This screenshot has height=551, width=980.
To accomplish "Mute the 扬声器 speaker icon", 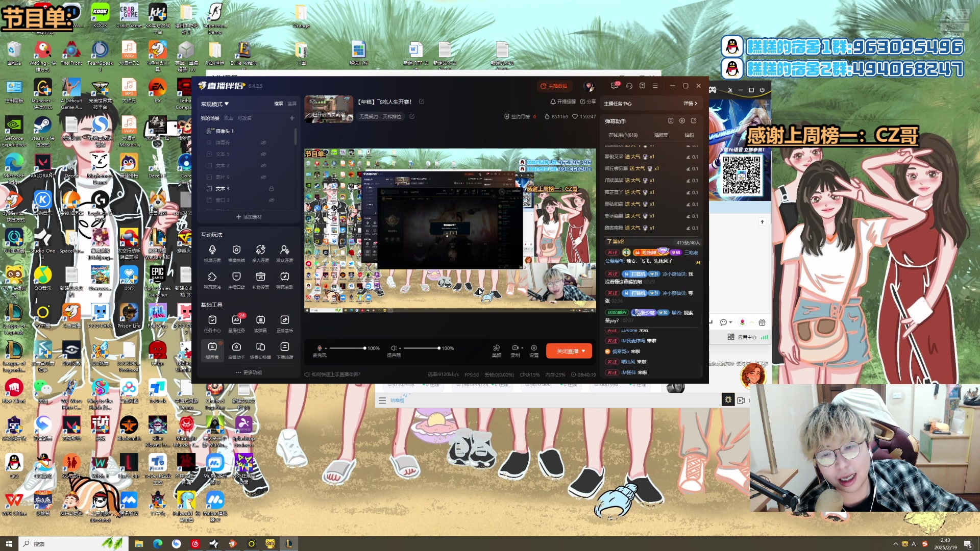I will pos(393,348).
